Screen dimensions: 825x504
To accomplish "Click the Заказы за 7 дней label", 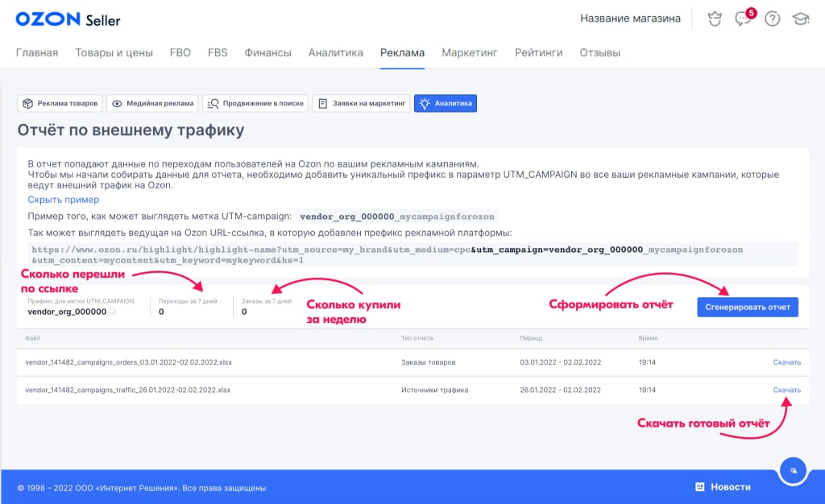I will [267, 301].
